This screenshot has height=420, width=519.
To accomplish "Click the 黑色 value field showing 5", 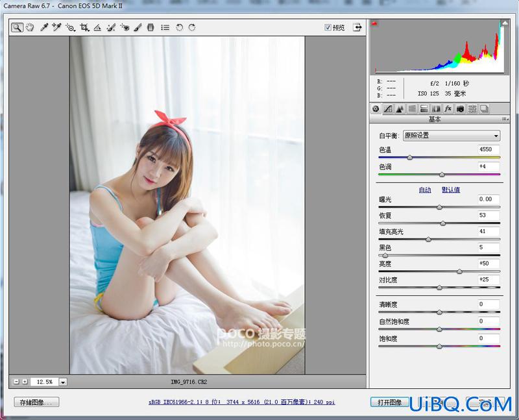I will (489, 247).
